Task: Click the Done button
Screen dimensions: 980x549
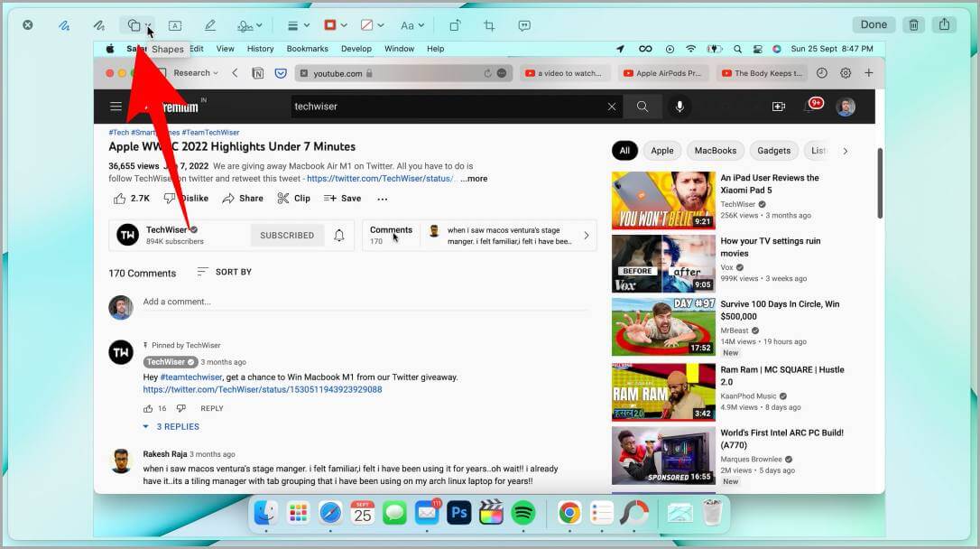Action: (x=874, y=24)
